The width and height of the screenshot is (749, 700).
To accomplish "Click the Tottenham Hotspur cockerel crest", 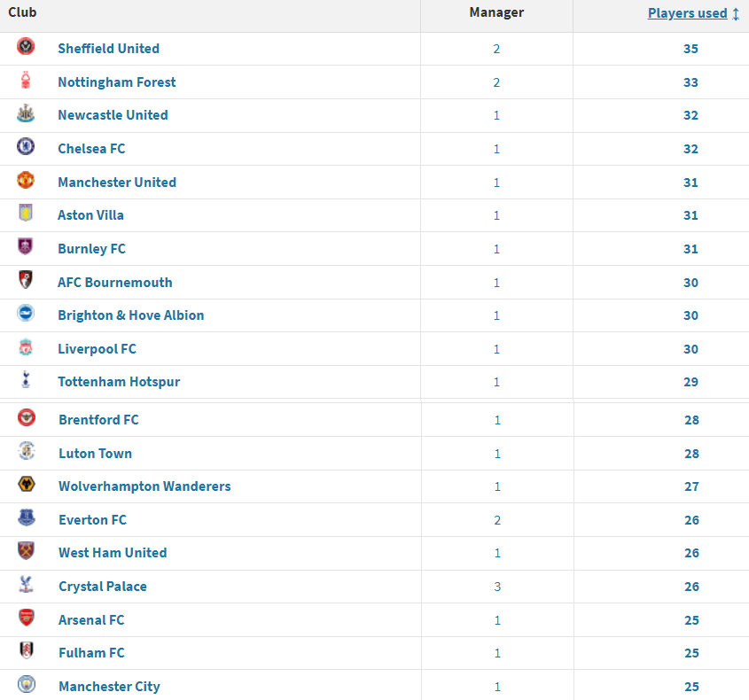I will click(x=26, y=380).
